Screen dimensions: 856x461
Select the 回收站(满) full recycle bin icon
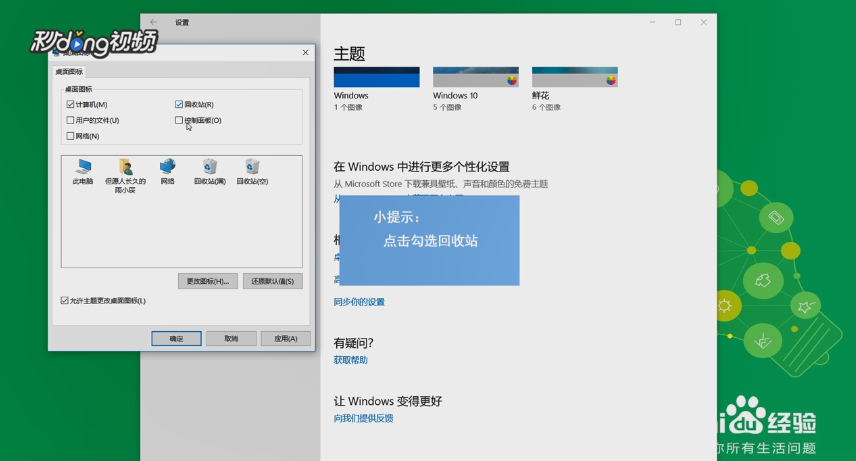[210, 167]
